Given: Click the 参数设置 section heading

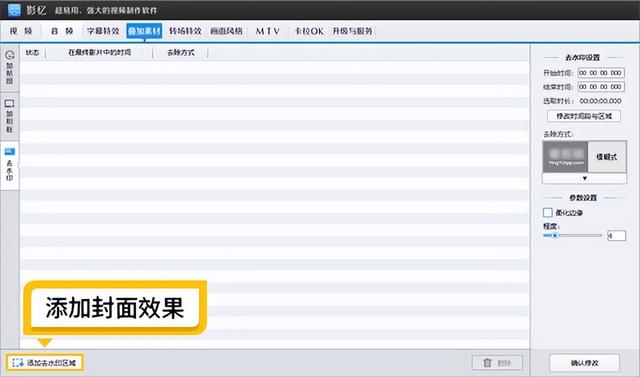Looking at the screenshot, I should coord(583,197).
